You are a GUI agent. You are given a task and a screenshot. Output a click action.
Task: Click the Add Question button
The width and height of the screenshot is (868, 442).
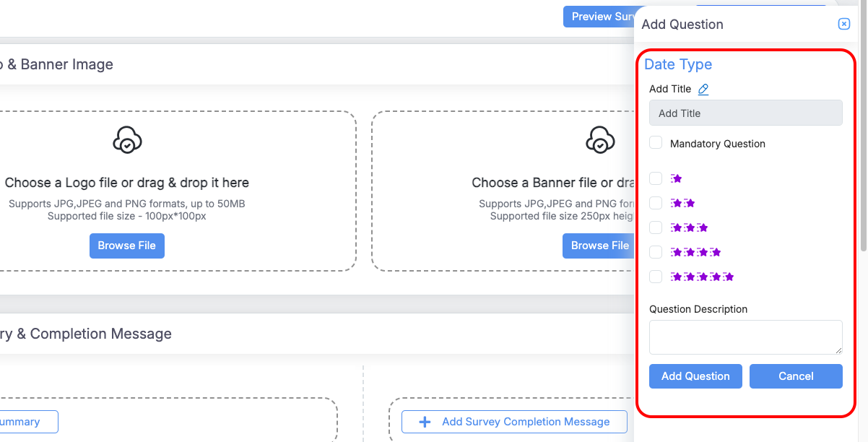[695, 376]
